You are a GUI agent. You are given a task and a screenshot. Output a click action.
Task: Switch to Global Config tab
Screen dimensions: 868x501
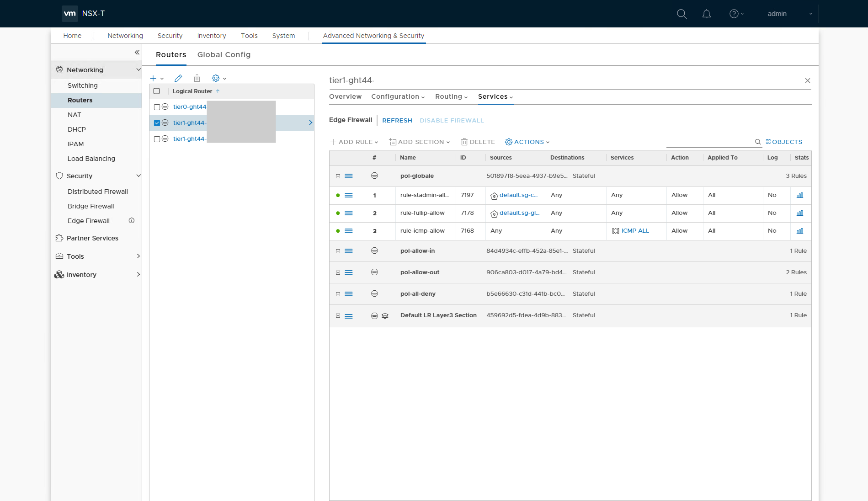point(224,54)
